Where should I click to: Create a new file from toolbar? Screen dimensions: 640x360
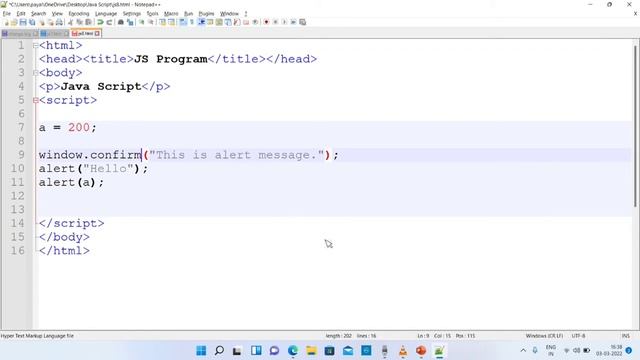pos(6,22)
